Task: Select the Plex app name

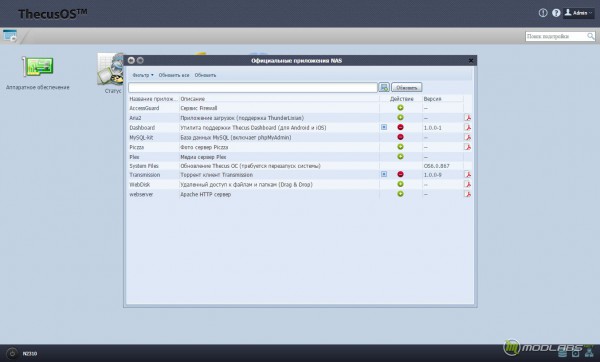Action: (x=134, y=157)
